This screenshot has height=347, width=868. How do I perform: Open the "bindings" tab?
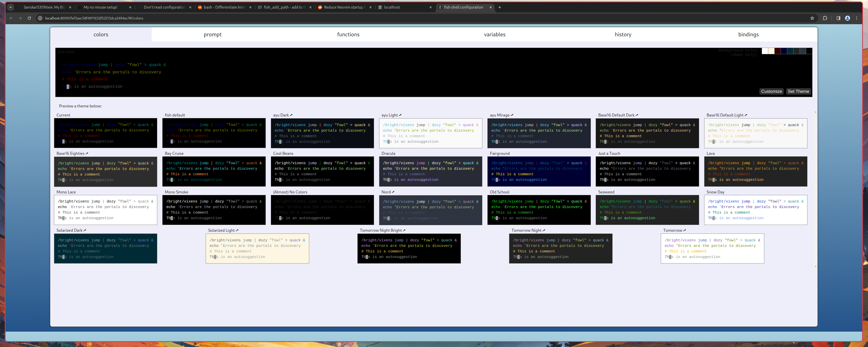click(748, 34)
